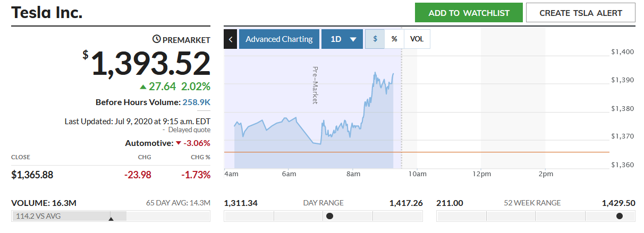This screenshot has width=644, height=233.
Task: Click the volume vs average triangle marker
Action: (111, 218)
